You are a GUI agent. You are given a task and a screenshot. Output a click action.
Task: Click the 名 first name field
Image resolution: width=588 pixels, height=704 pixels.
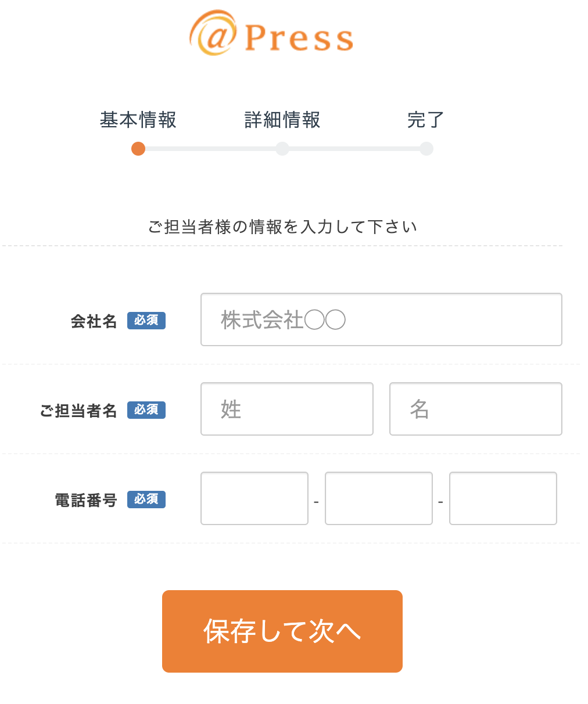tap(476, 409)
